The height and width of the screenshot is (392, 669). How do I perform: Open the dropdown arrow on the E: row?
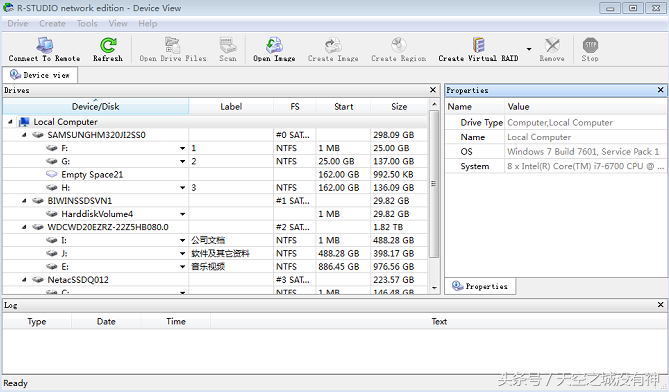[x=183, y=267]
